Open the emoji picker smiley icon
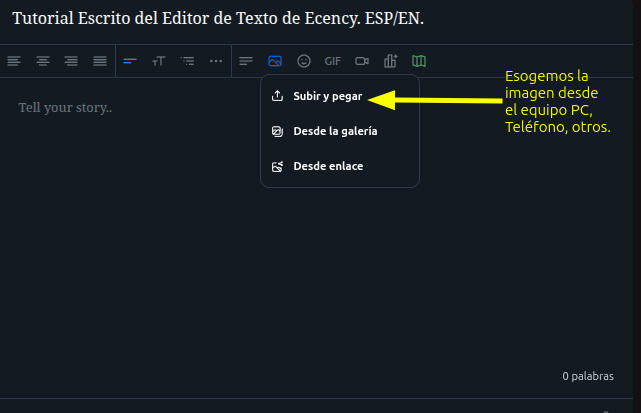The image size is (641, 413). pos(304,61)
